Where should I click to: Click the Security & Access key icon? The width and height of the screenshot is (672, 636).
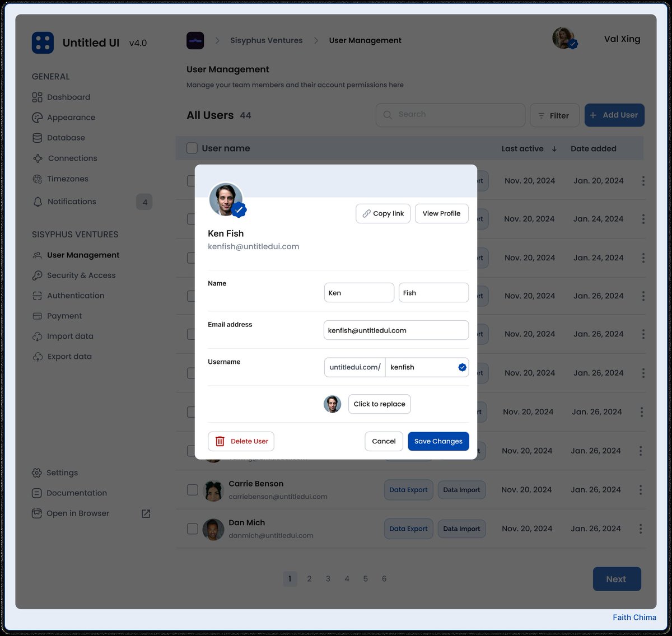coord(37,275)
